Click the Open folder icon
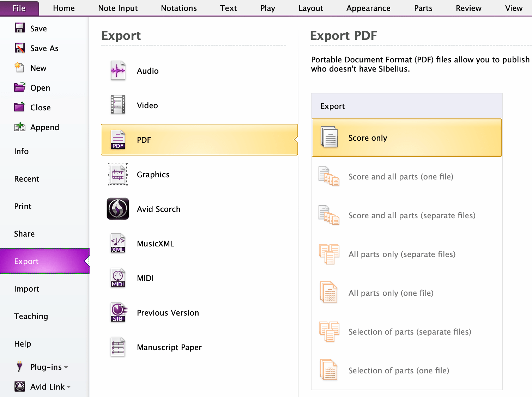532x397 pixels. 20,87
